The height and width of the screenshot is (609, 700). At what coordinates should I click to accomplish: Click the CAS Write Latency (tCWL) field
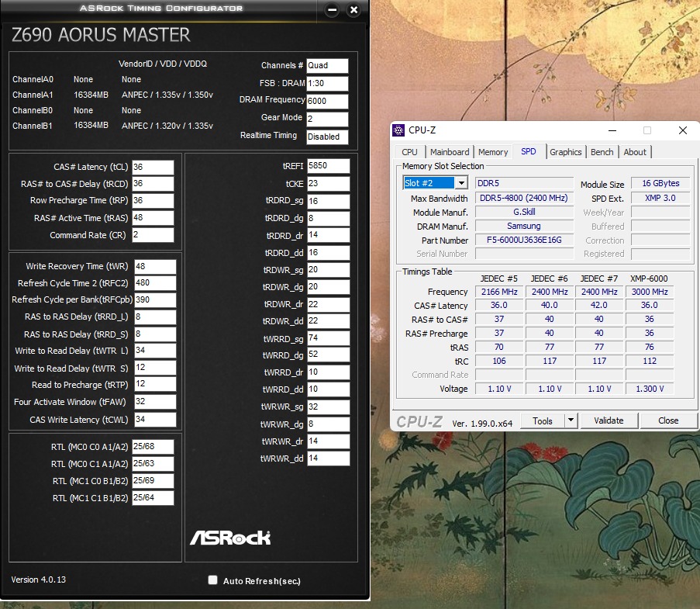155,419
